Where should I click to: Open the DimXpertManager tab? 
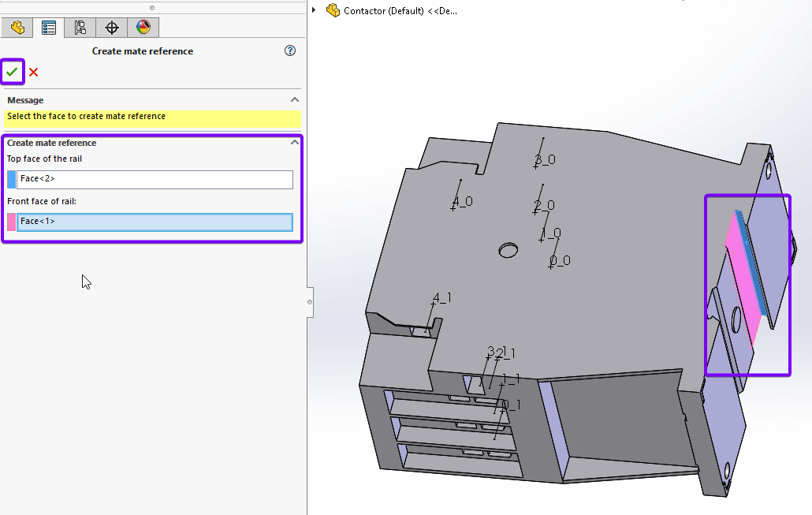coord(112,28)
